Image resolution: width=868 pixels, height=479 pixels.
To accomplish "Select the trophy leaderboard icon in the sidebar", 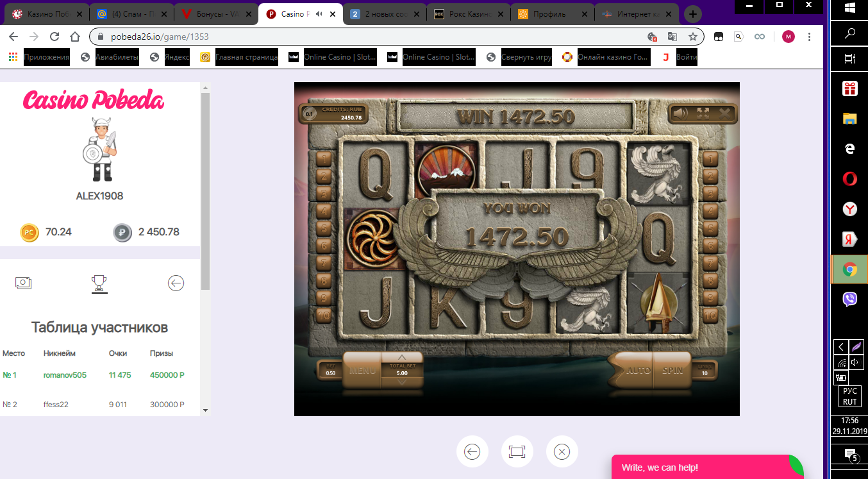I will pos(99,283).
